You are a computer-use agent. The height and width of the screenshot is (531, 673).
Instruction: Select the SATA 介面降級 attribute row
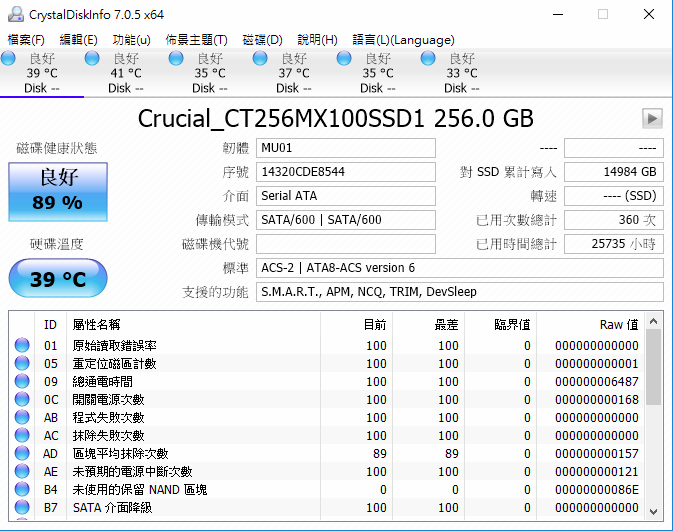[326, 508]
